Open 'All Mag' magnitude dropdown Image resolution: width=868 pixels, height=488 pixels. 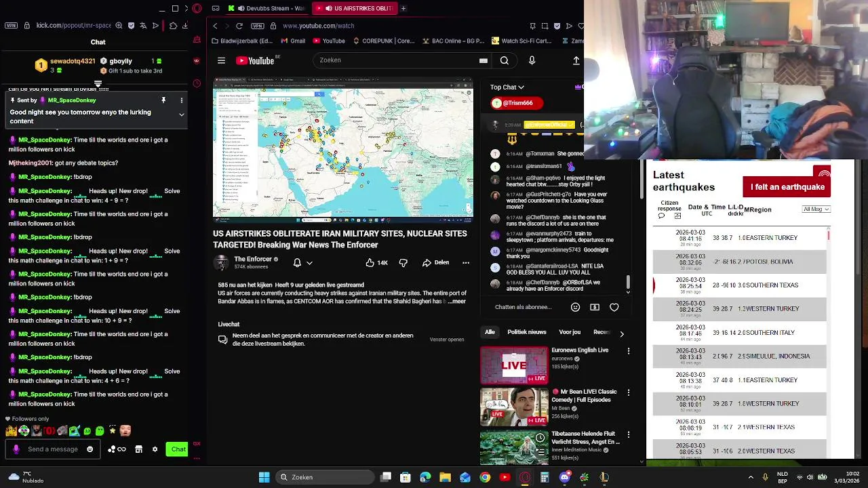816,209
